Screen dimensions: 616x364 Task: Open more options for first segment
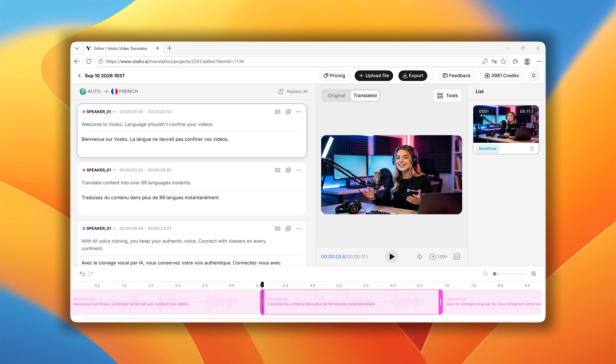pos(299,112)
